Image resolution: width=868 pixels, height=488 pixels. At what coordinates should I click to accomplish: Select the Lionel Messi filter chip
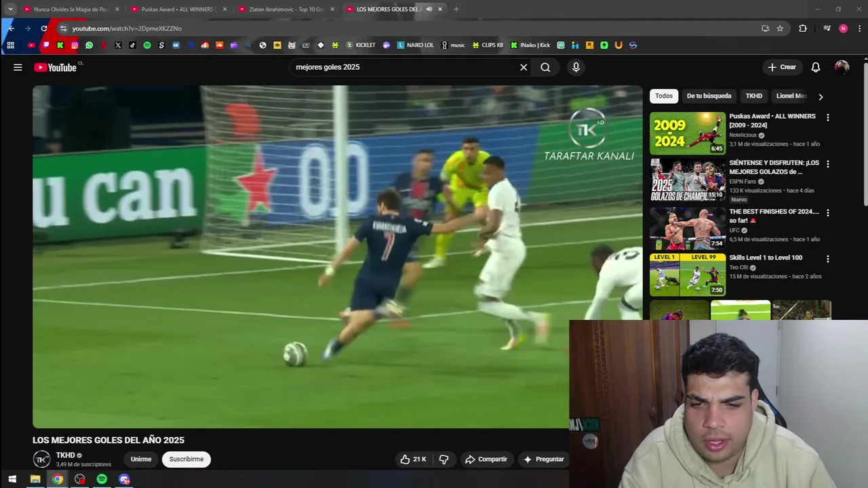coord(791,96)
